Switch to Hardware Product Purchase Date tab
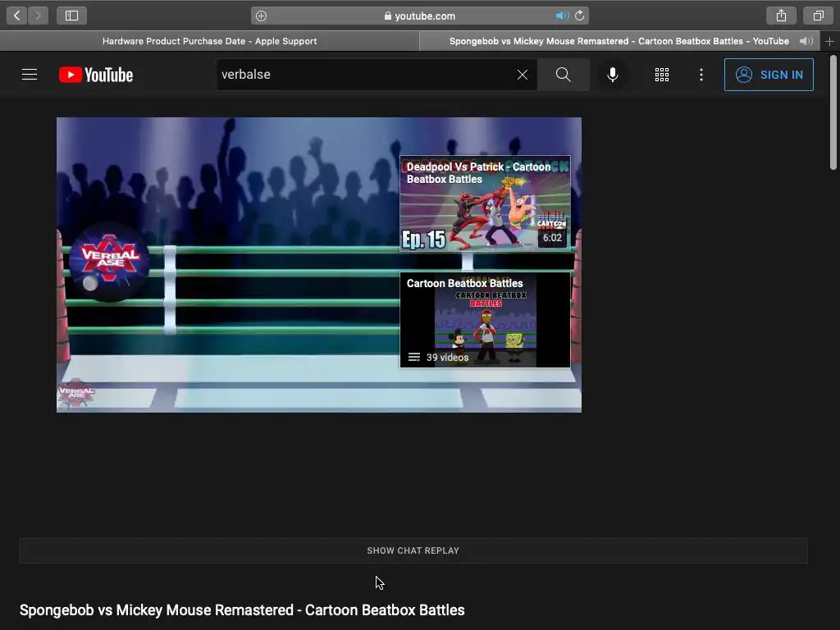This screenshot has height=630, width=840. 209,41
